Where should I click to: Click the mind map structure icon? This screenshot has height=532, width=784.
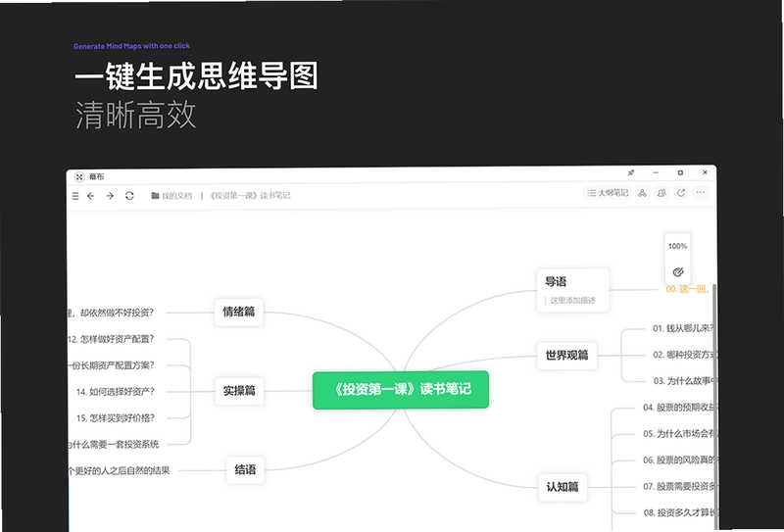(x=643, y=192)
